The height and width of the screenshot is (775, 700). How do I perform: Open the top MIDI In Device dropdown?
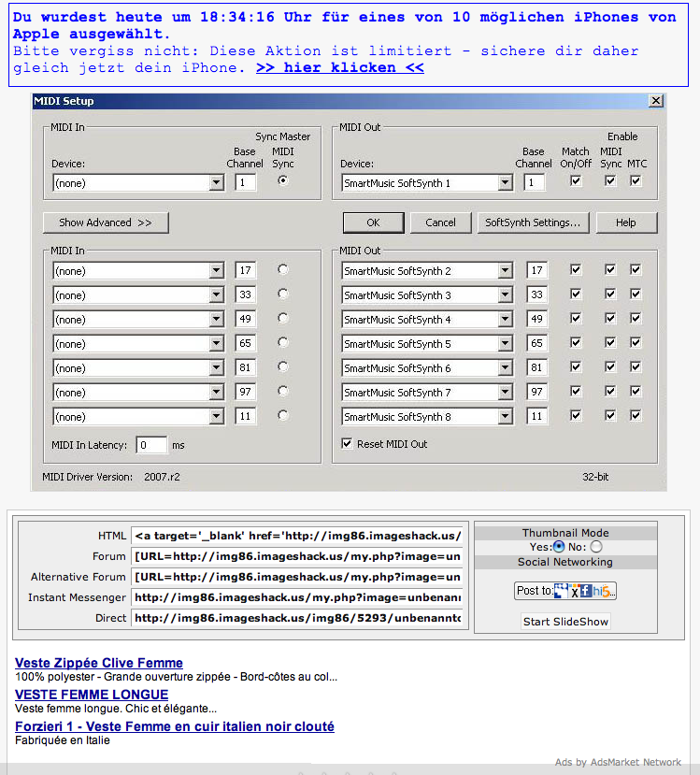pos(217,183)
